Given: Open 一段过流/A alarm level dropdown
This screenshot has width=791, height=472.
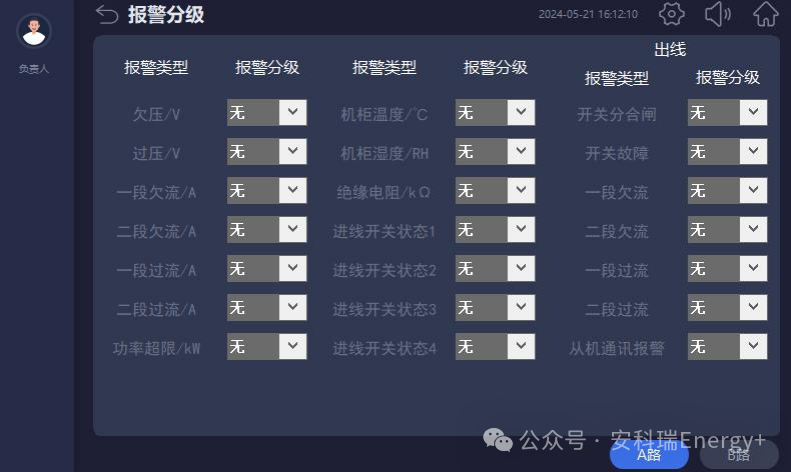Looking at the screenshot, I should (x=266, y=268).
